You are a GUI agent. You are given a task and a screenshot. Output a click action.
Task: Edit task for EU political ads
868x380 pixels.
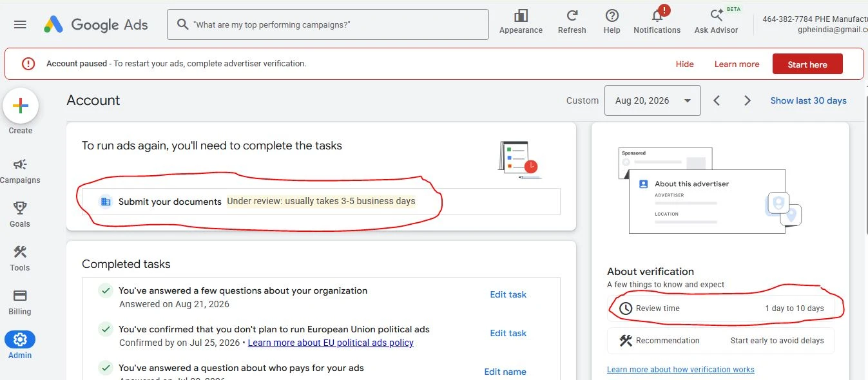click(508, 333)
